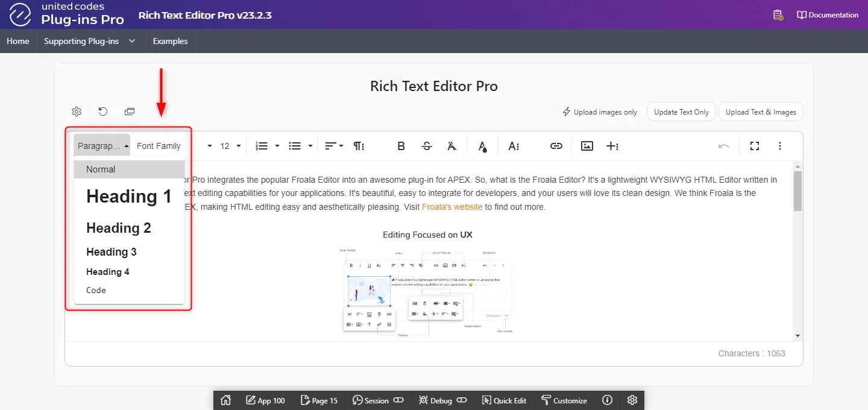Expand the Supporting Plug-ins menu

click(x=89, y=41)
